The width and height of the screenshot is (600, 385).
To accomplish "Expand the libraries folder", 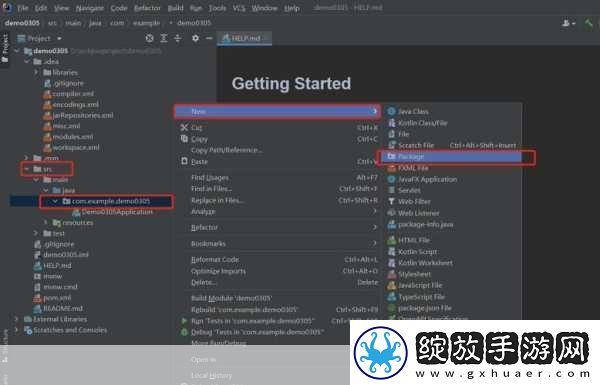I will (36, 72).
